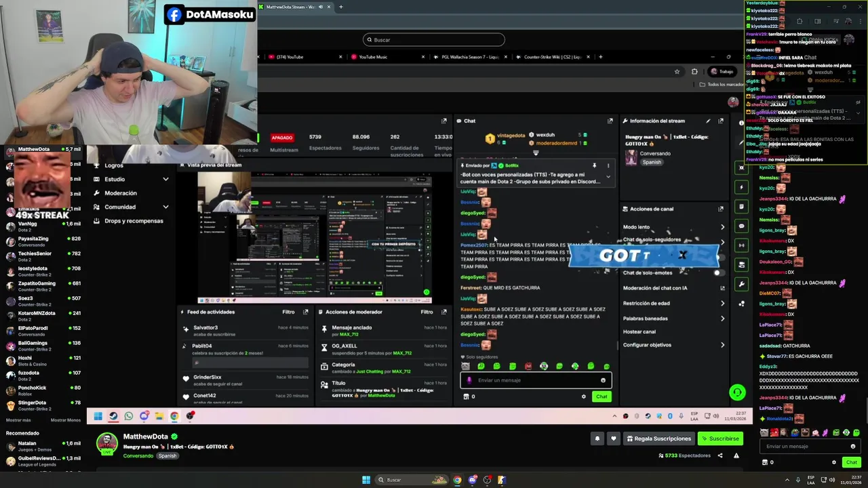Screen dimensions: 868x488
Task: Click wrench icon in dashboard right rail
Action: (x=741, y=284)
